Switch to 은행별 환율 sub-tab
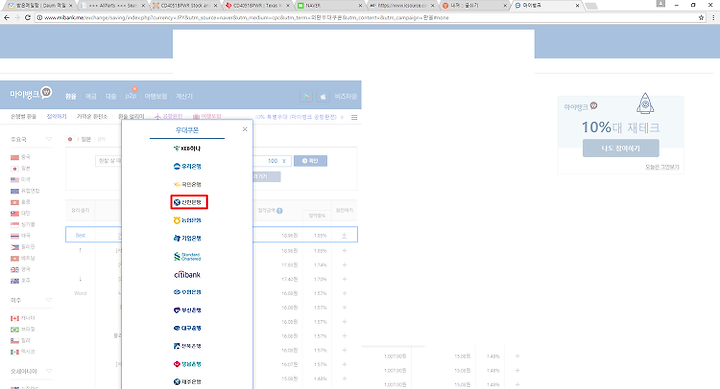This screenshot has width=720, height=389. point(23,117)
